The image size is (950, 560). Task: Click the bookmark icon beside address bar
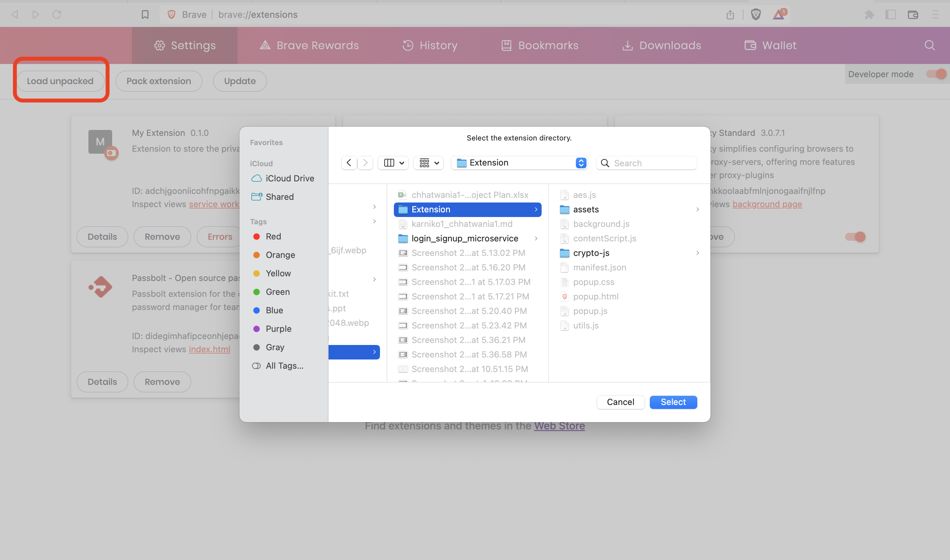point(145,14)
